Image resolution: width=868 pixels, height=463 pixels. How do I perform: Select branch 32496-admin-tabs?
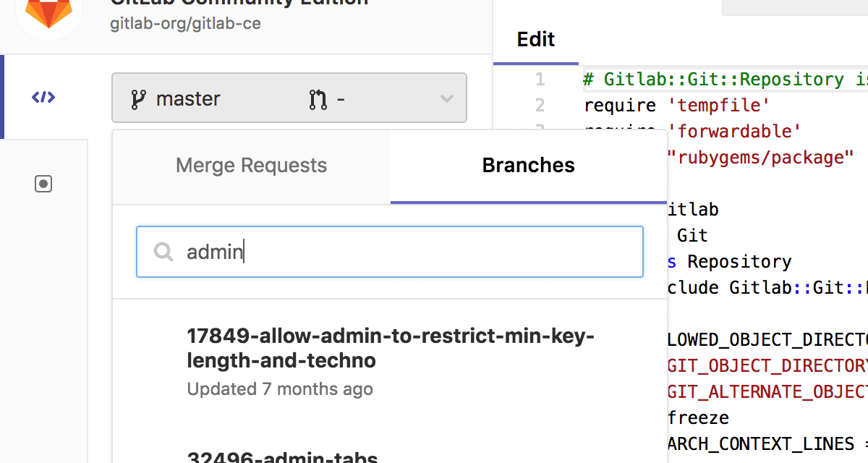point(283,456)
